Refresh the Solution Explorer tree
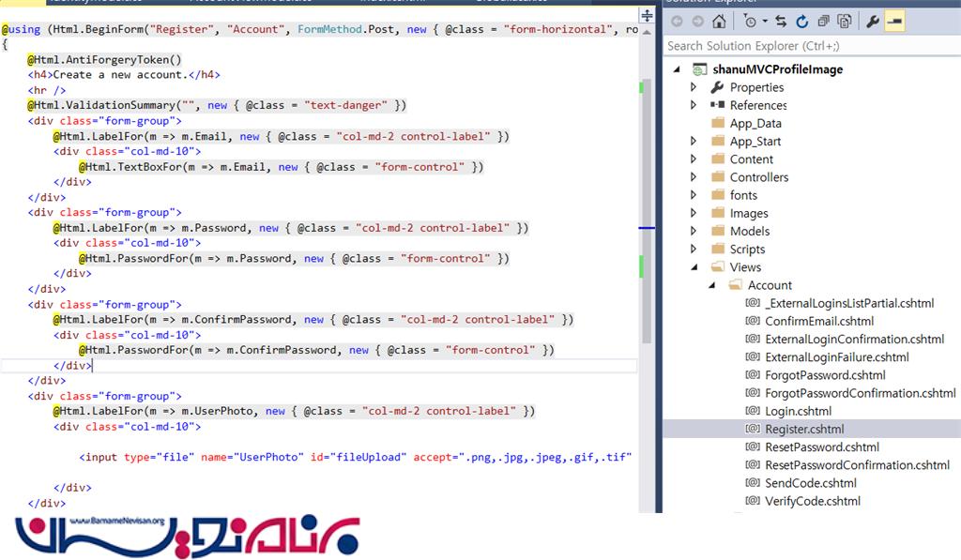Image resolution: width=961 pixels, height=560 pixels. click(801, 22)
